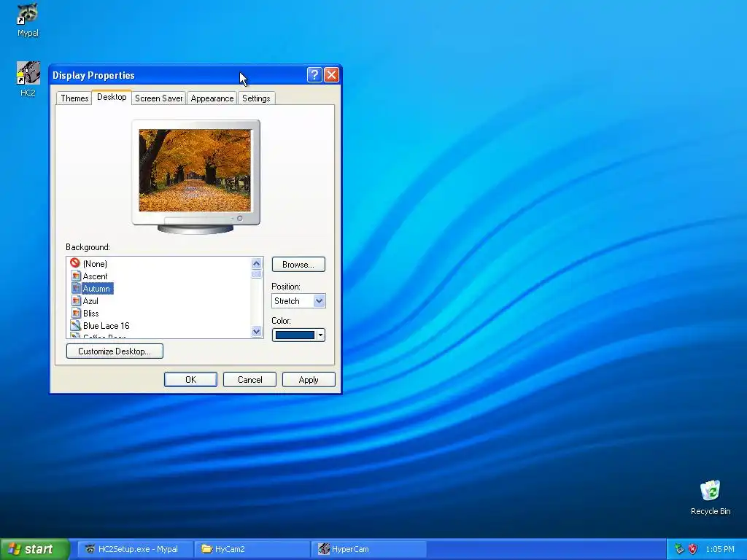Screen dimensions: 747x560
Task: Switch to the Desktop tab
Action: (x=112, y=97)
